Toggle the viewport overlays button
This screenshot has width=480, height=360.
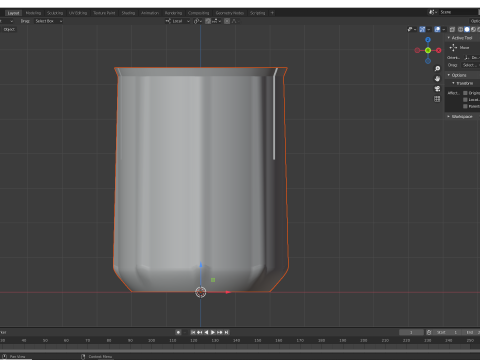pos(437,29)
